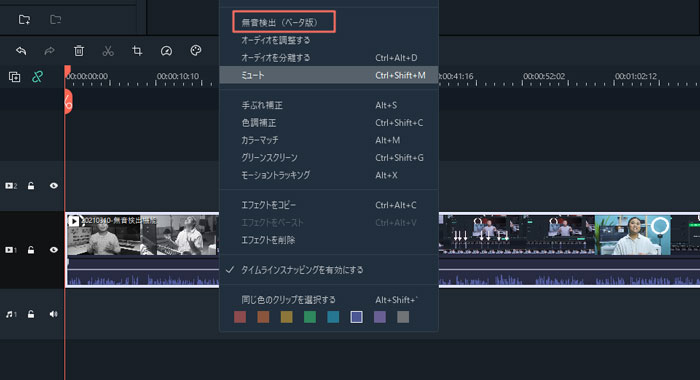Viewport: 700px width, 380px height.
Task: Hide video track 2 with eye icon
Action: (x=54, y=186)
